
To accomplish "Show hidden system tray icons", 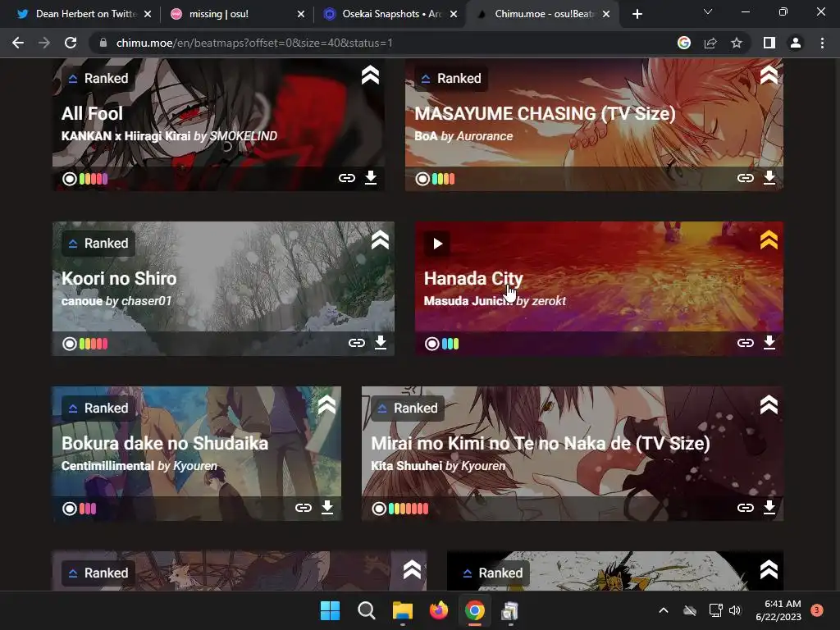I will (663, 610).
